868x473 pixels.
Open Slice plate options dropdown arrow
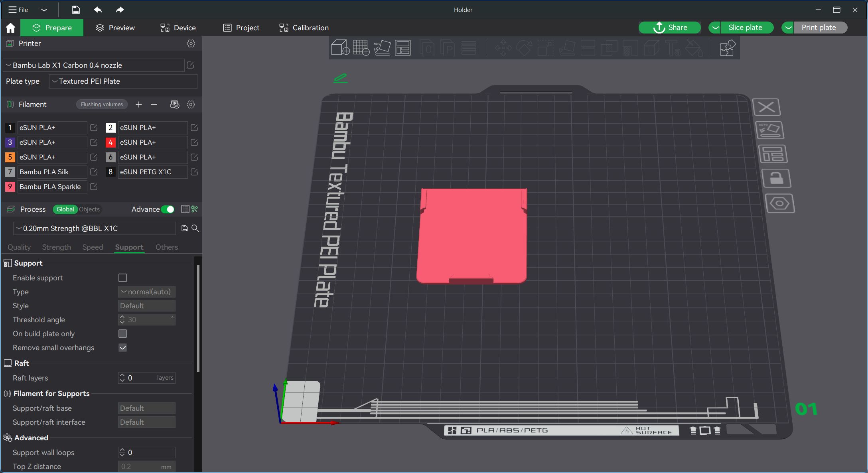[715, 28]
